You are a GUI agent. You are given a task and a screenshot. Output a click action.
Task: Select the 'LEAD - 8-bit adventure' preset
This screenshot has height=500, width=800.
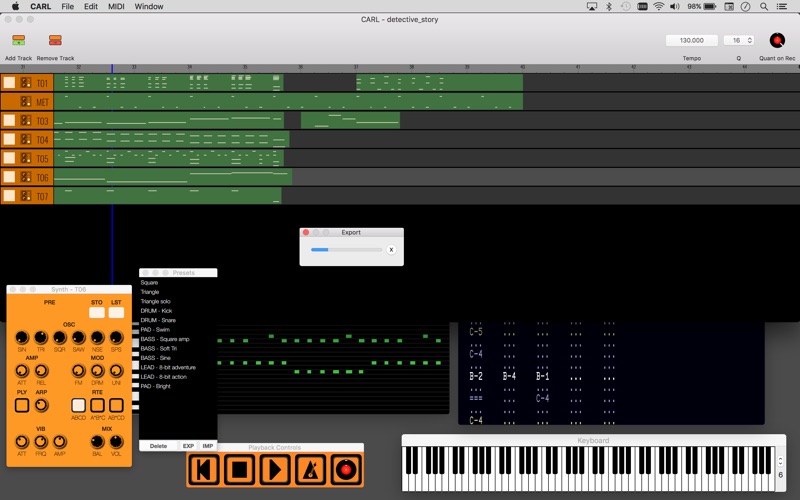click(x=168, y=367)
